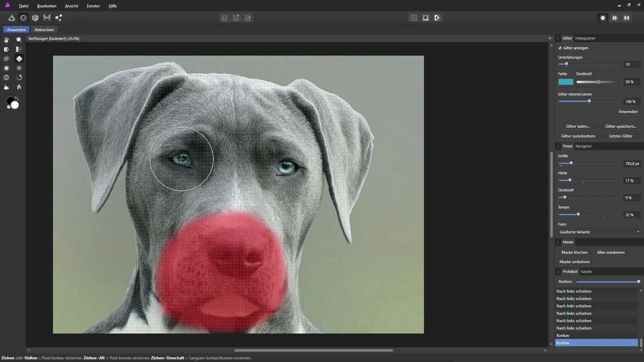The height and width of the screenshot is (362, 644).
Task: Select the Liquify Reconstruct arrow tool
Action: point(19,77)
